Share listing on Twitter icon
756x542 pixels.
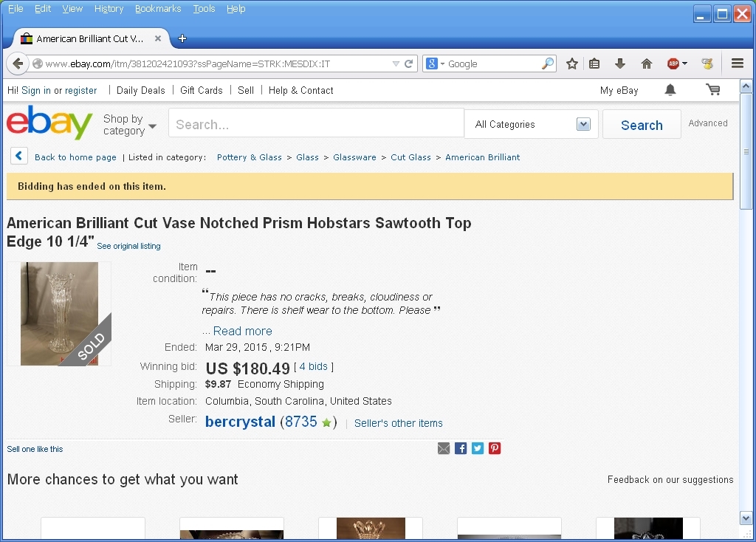pyautogui.click(x=478, y=448)
